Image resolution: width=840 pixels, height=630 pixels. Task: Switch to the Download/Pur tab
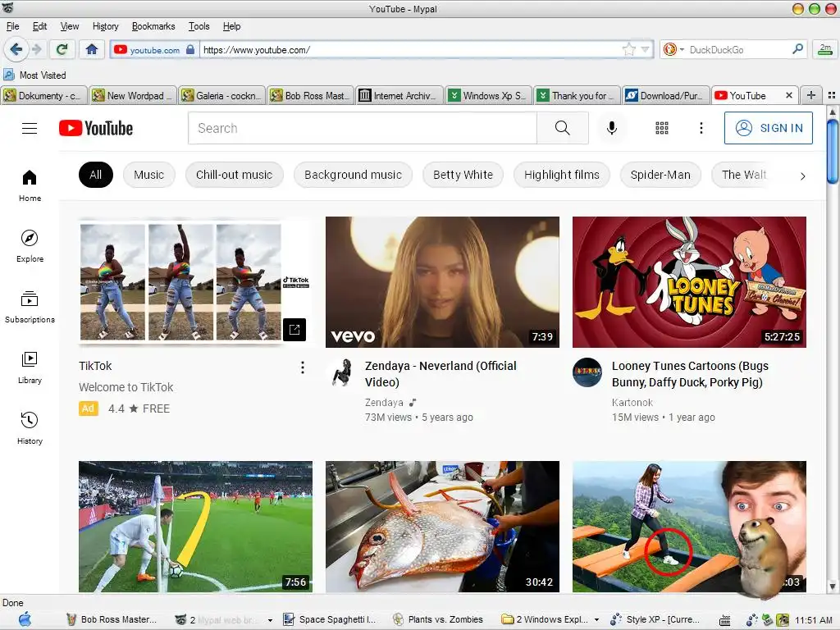point(666,96)
